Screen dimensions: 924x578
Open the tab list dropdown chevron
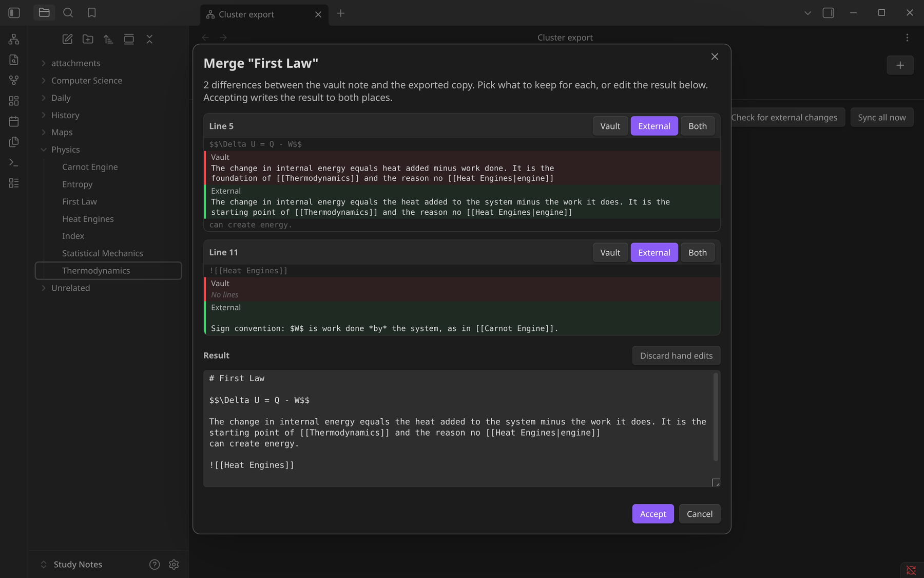[807, 13]
